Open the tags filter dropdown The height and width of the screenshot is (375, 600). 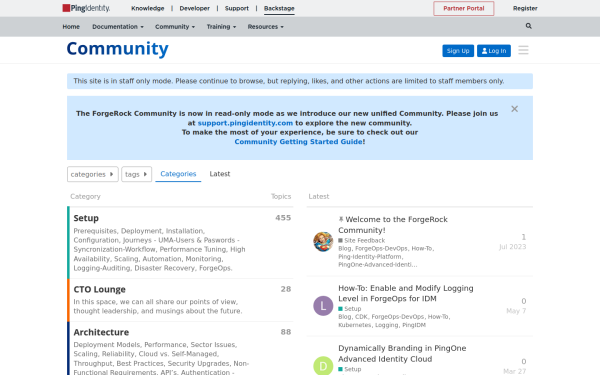click(137, 174)
